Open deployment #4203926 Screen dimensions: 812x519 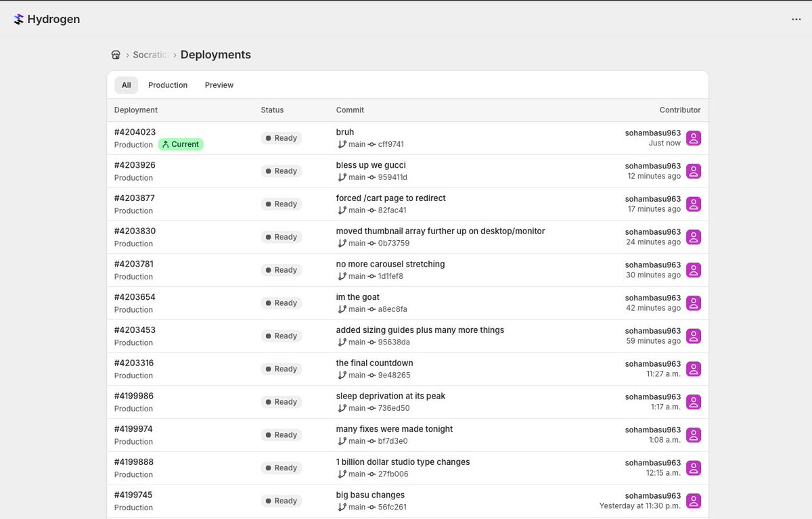135,165
